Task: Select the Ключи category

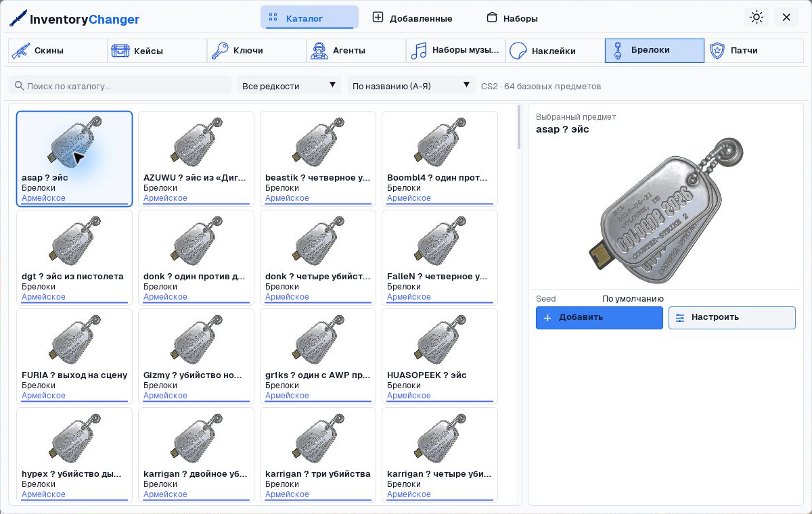Action: click(x=256, y=51)
